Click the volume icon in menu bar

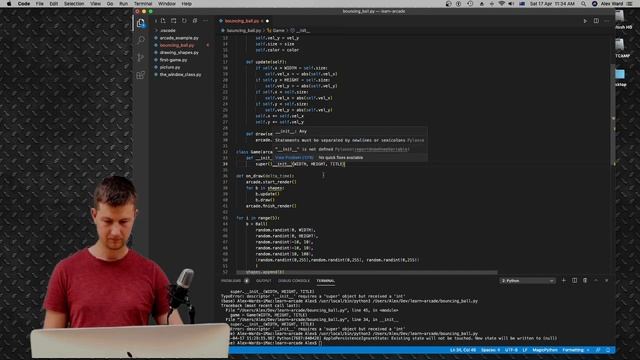point(511,4)
